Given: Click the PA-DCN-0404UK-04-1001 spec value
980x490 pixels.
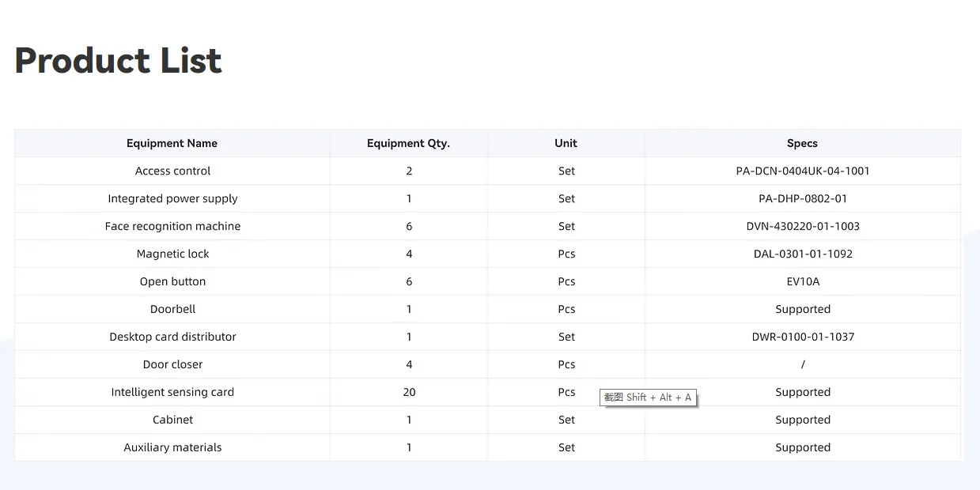Looking at the screenshot, I should (x=802, y=171).
